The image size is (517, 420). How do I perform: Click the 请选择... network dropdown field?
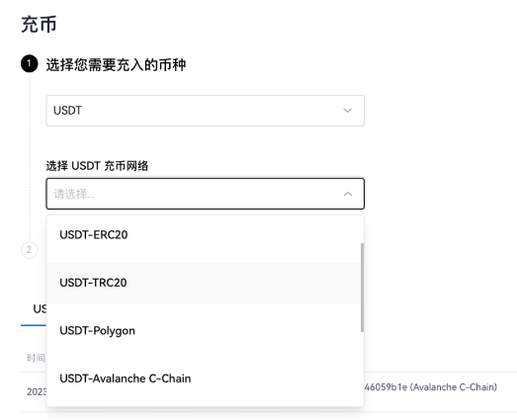[x=205, y=194]
